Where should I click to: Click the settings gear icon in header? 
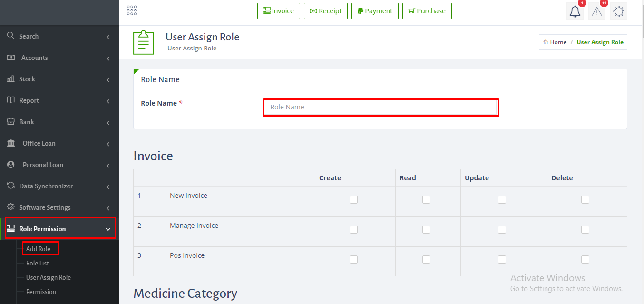click(619, 11)
